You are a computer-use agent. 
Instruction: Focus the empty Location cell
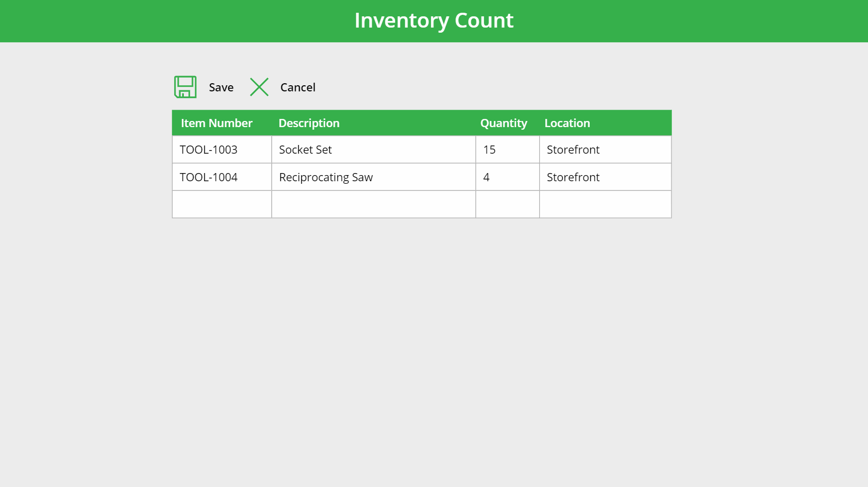(605, 204)
